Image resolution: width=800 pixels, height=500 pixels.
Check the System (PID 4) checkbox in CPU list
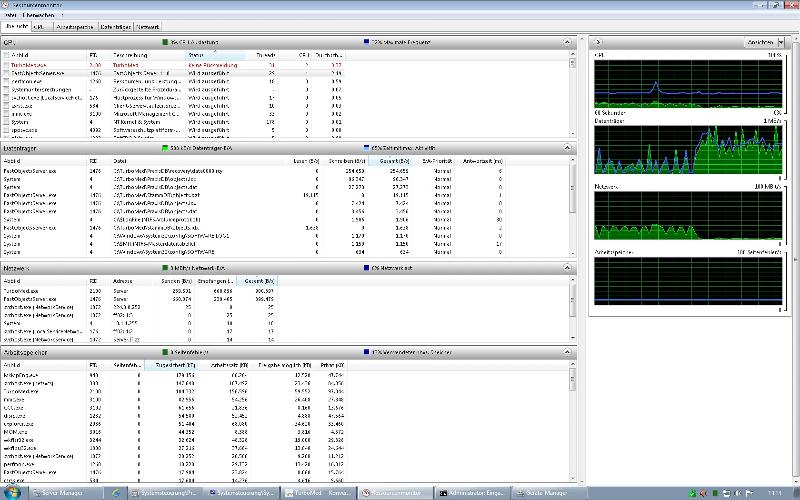click(x=6, y=122)
